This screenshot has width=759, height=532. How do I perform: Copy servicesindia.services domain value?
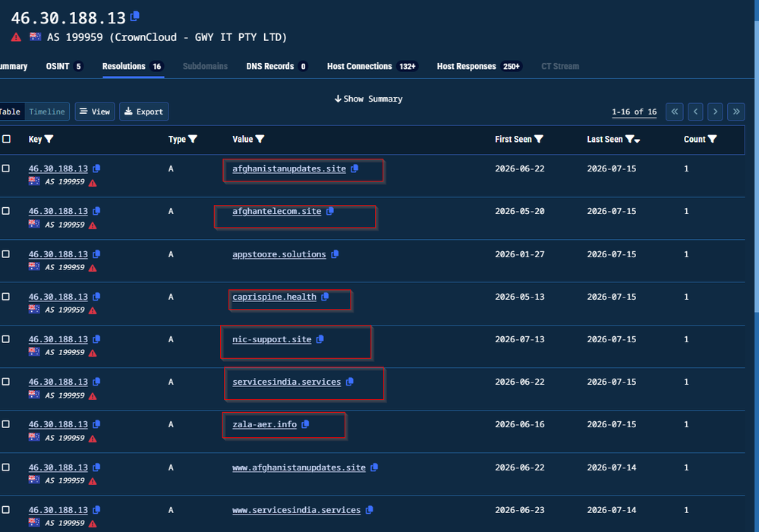coord(349,382)
